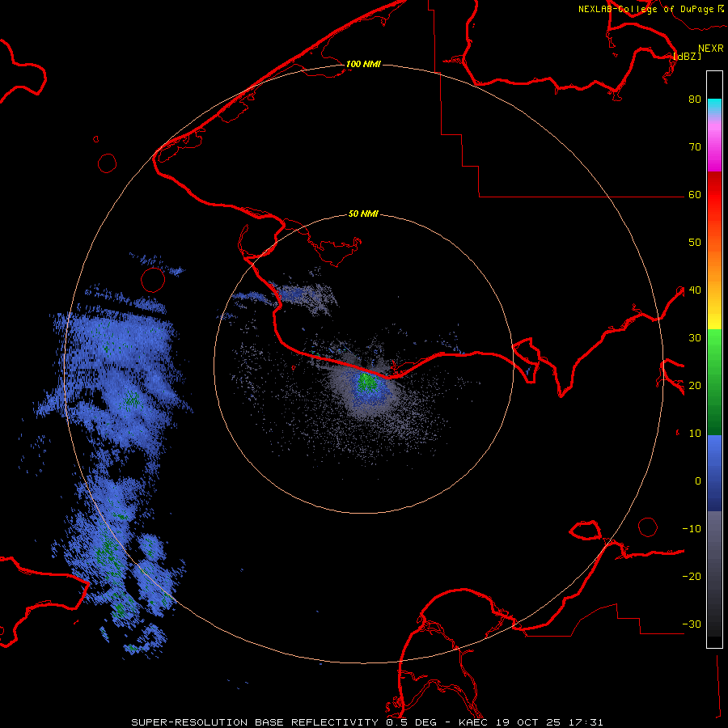
Task: Click the 70 value on the color scale
Action: point(695,147)
